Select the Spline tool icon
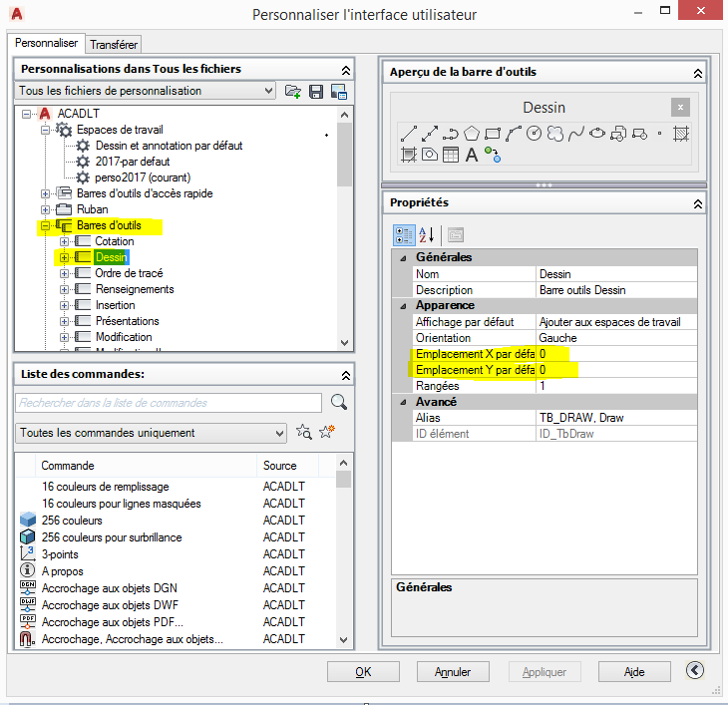 (x=576, y=134)
